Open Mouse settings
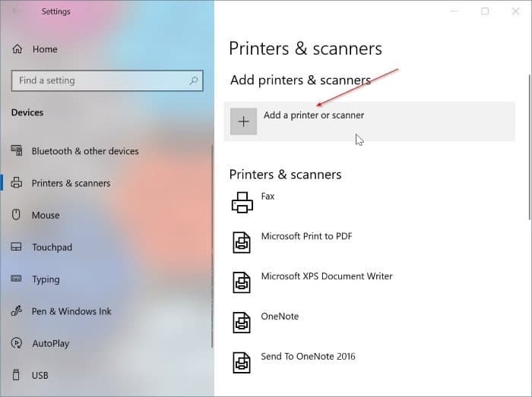The image size is (532, 397). tap(46, 215)
